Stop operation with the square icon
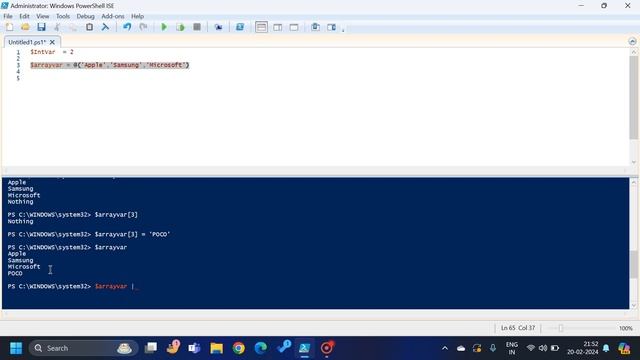The width and height of the screenshot is (640, 360). click(197, 27)
